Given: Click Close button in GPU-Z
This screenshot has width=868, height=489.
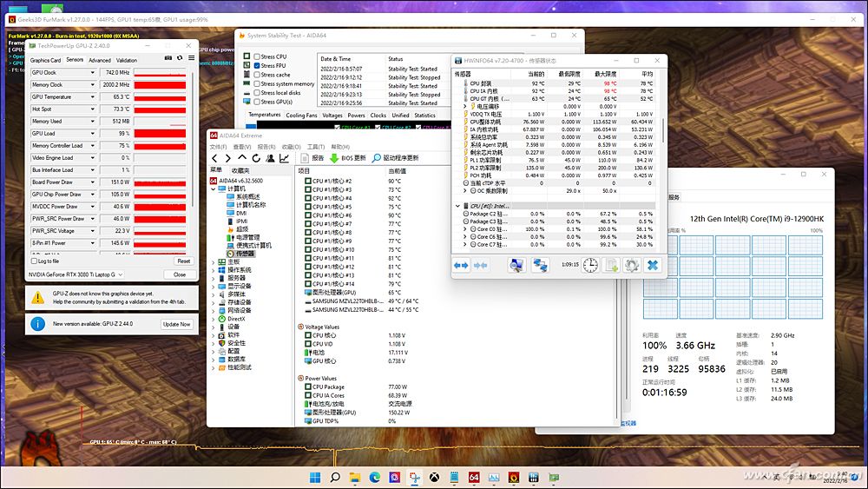Looking at the screenshot, I should pos(180,274).
